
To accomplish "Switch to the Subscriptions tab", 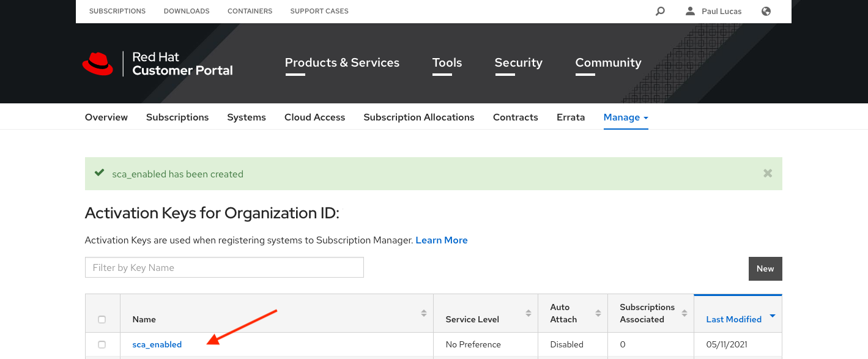I will pyautogui.click(x=177, y=117).
